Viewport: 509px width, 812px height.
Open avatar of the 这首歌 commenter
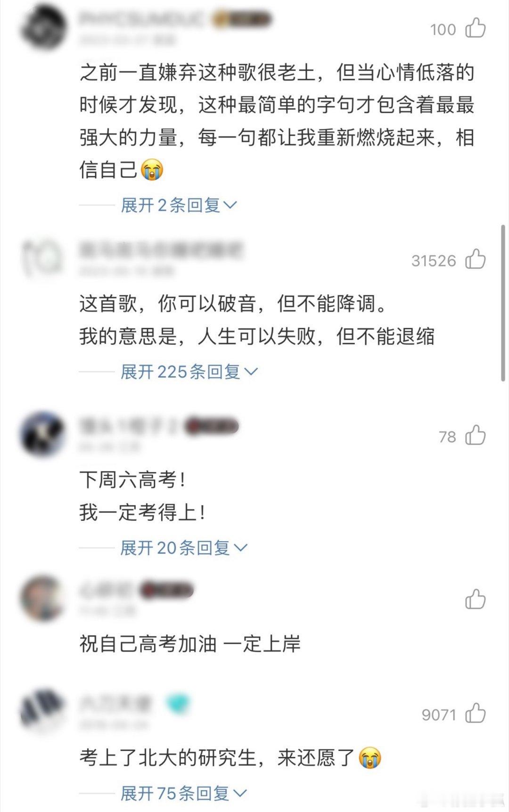(43, 259)
